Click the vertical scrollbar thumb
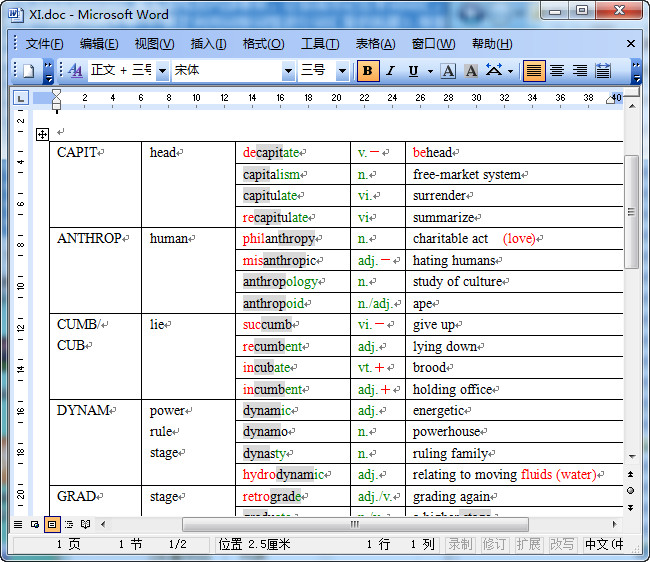Image resolution: width=650 pixels, height=562 pixels. click(x=632, y=212)
